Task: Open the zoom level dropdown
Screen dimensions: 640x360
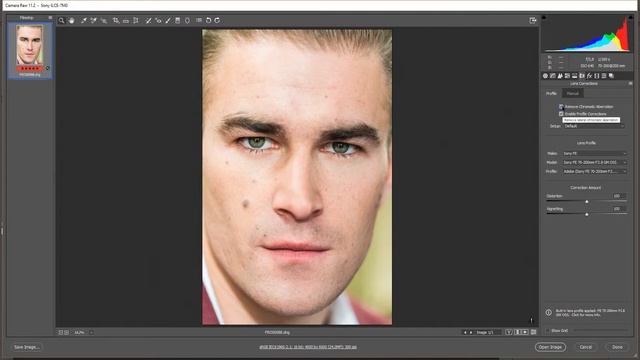Action: (91, 333)
